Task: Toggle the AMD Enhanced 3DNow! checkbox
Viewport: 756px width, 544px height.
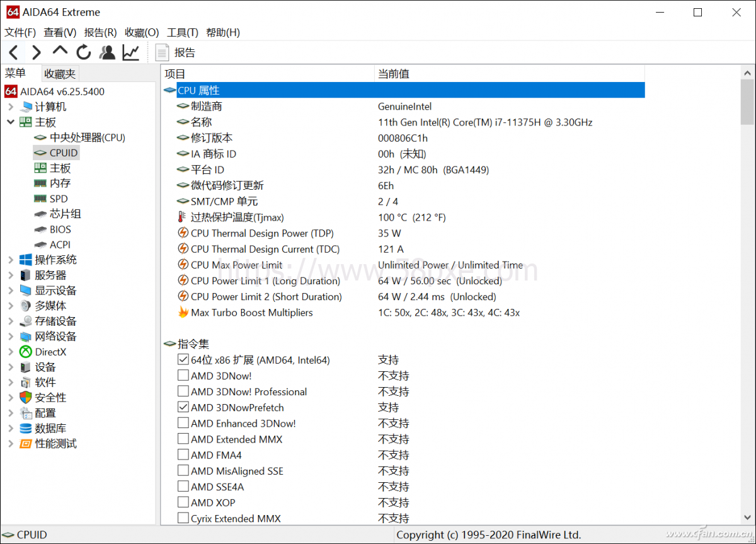Action: click(183, 423)
